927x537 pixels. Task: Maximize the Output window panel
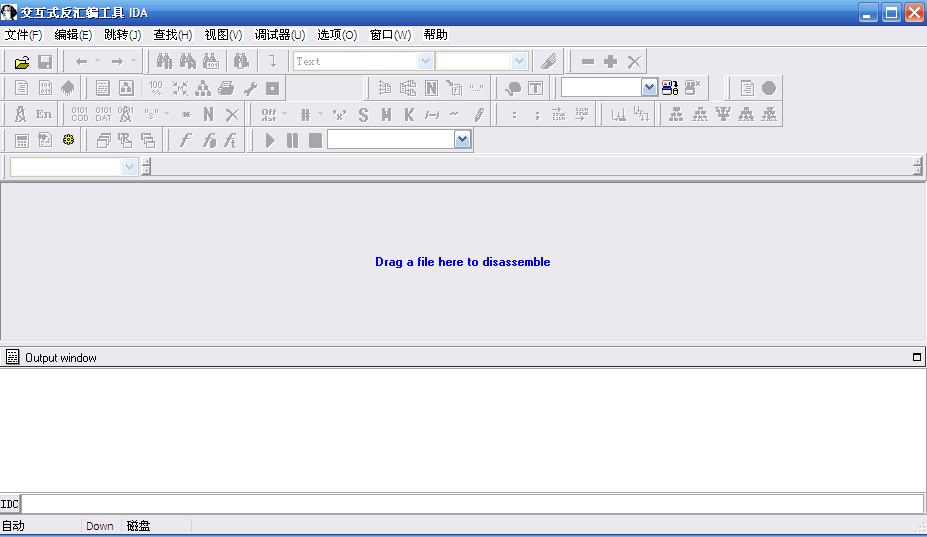(917, 357)
